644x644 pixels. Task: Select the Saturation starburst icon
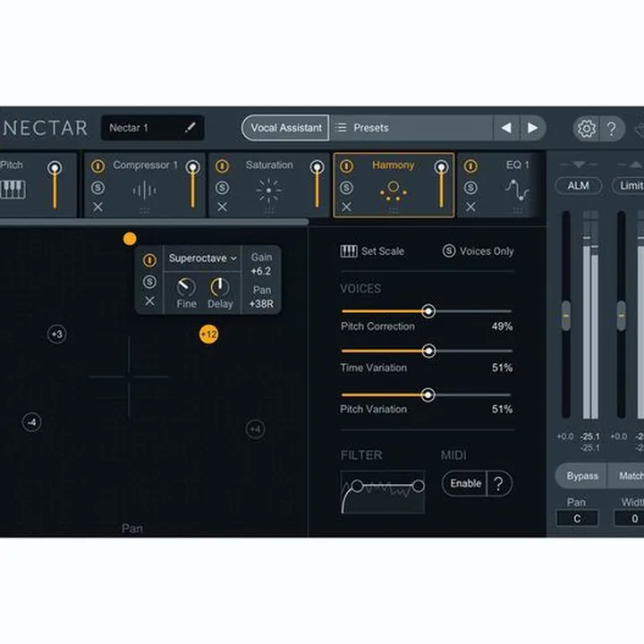(269, 191)
